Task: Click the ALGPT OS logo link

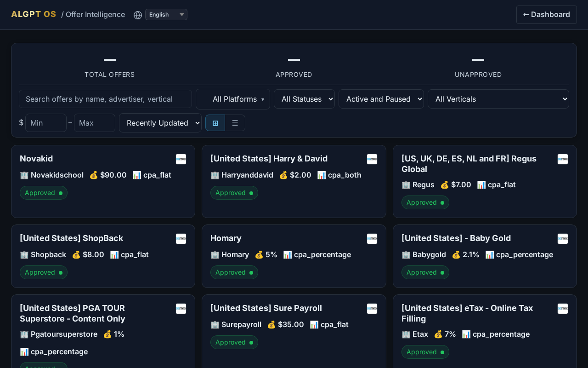Action: tap(34, 14)
